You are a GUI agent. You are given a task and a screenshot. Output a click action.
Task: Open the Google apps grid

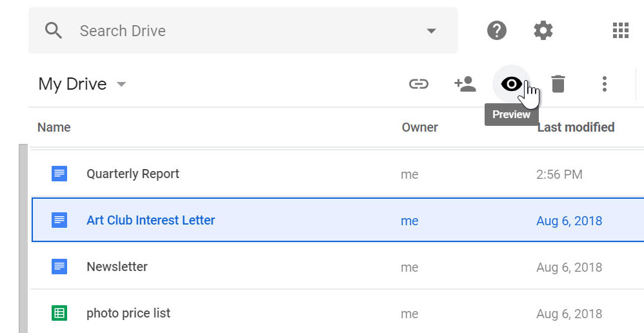620,30
